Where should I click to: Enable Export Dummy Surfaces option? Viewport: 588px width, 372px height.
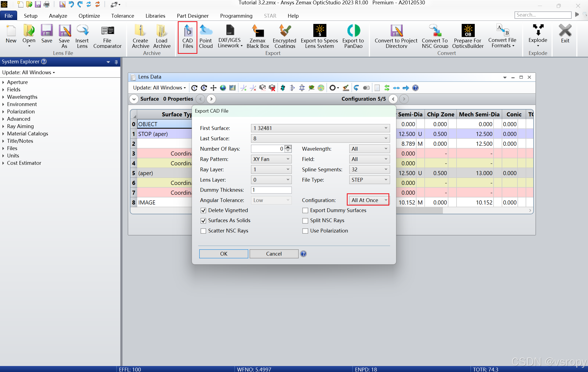[x=305, y=210]
